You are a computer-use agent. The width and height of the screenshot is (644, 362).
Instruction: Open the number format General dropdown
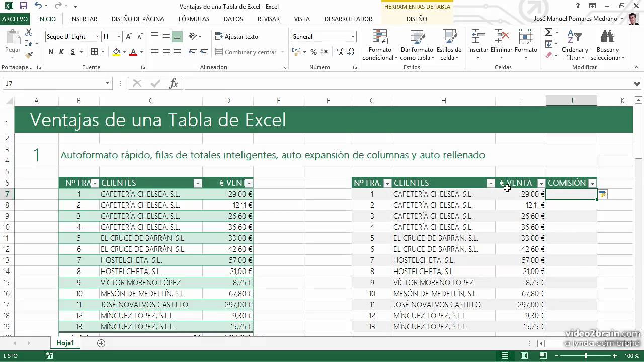tap(353, 37)
